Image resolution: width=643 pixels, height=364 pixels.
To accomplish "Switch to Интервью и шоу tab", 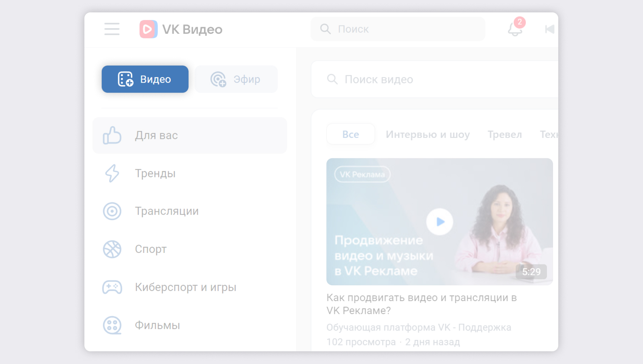I will tap(428, 134).
